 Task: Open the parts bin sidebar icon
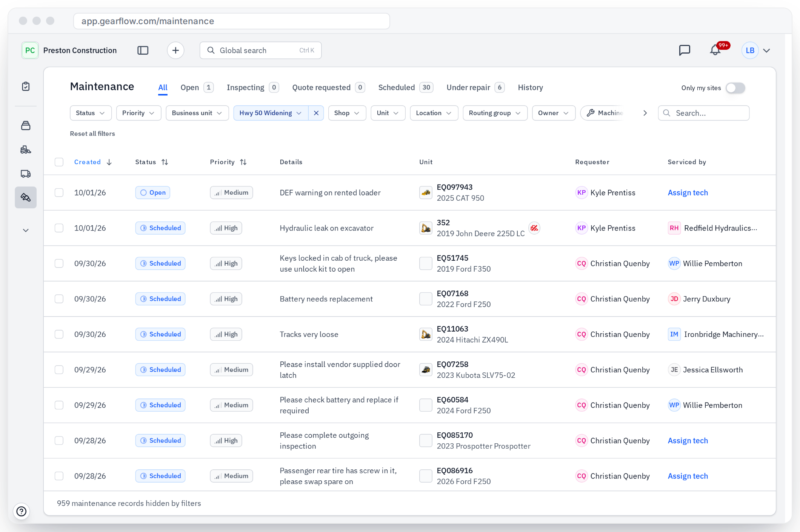pos(26,126)
